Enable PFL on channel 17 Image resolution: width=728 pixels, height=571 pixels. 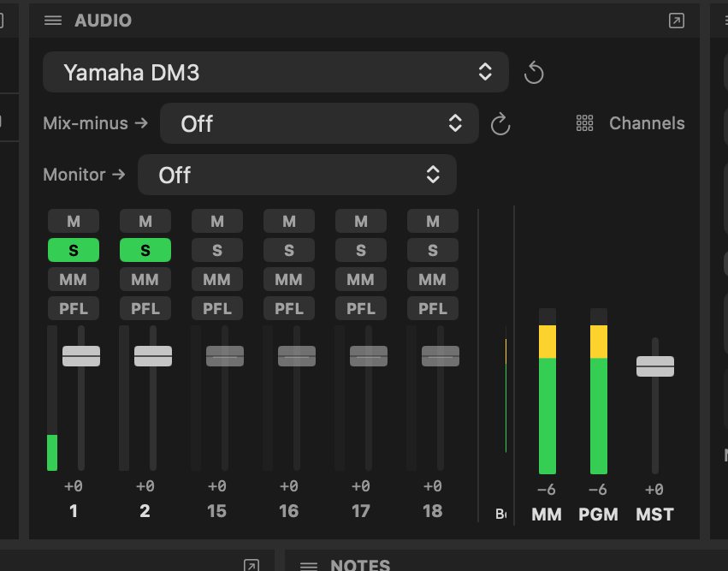click(361, 308)
